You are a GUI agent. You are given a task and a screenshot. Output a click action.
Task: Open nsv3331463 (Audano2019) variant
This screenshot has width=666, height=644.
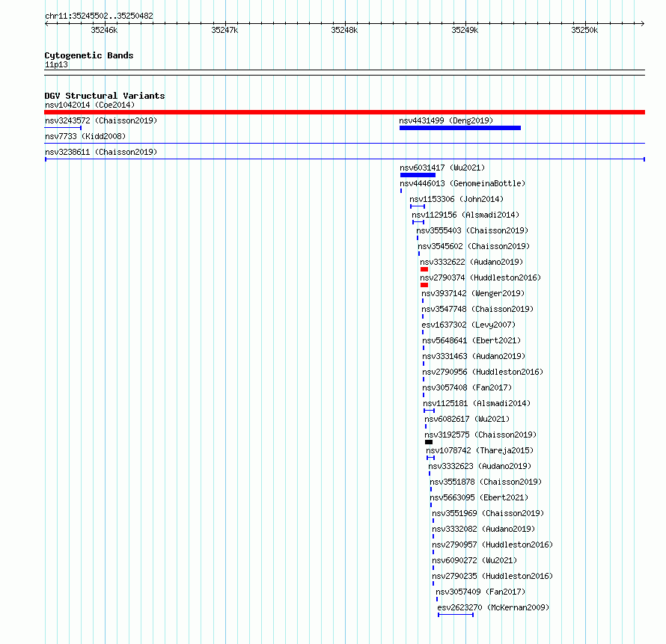[474, 356]
